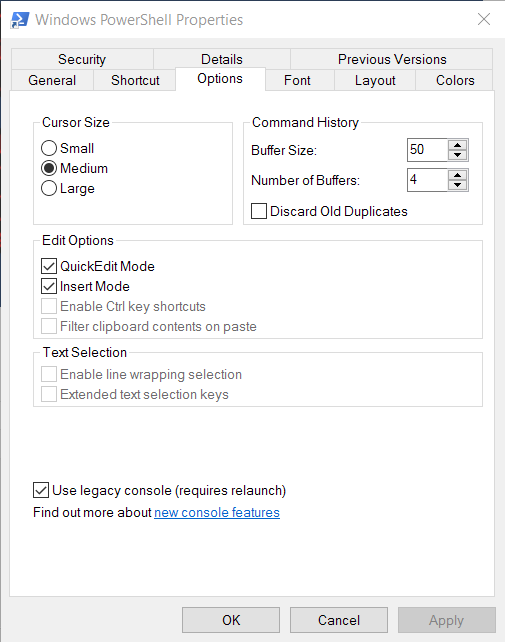Viewport: 505px width, 642px height.
Task: Switch to the Font tab
Action: (299, 80)
